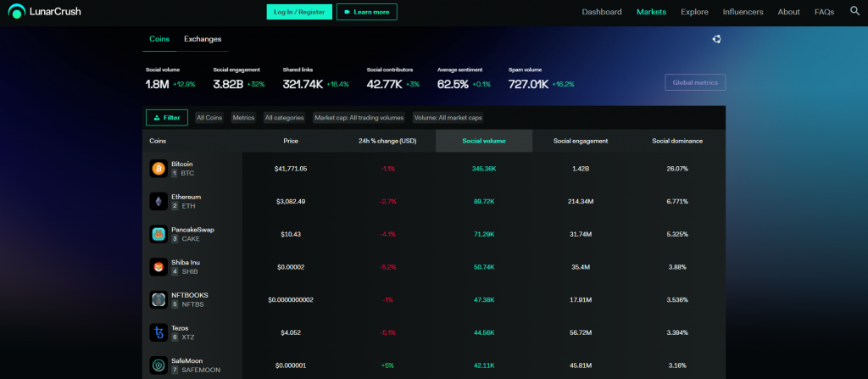
Task: Go to Dashboard in navigation
Action: pyautogui.click(x=602, y=12)
